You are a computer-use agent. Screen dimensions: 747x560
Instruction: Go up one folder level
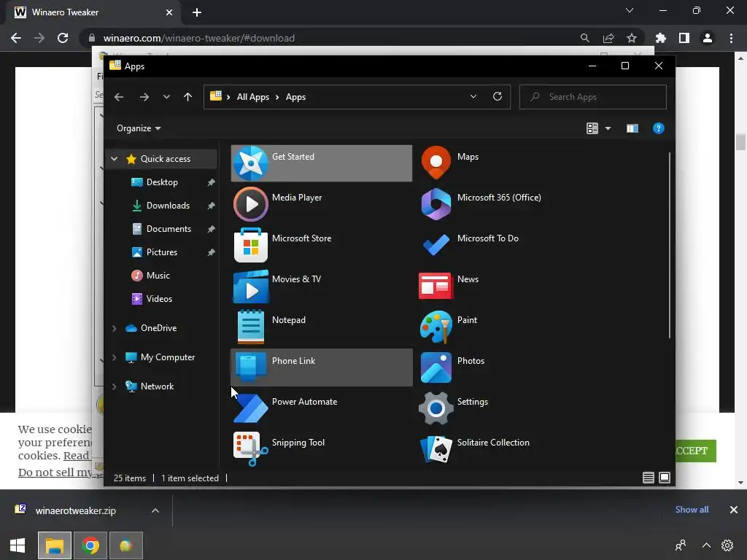pos(187,97)
